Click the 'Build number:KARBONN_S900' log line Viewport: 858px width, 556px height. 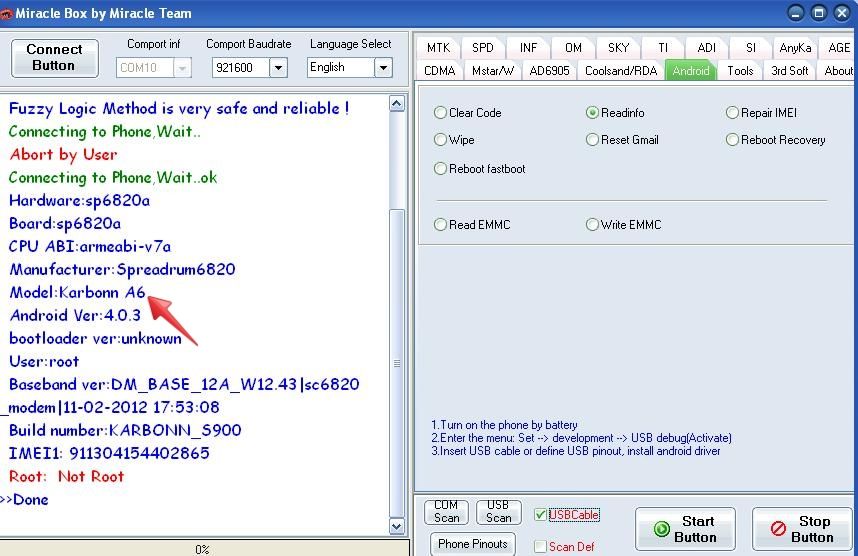pyautogui.click(x=125, y=430)
